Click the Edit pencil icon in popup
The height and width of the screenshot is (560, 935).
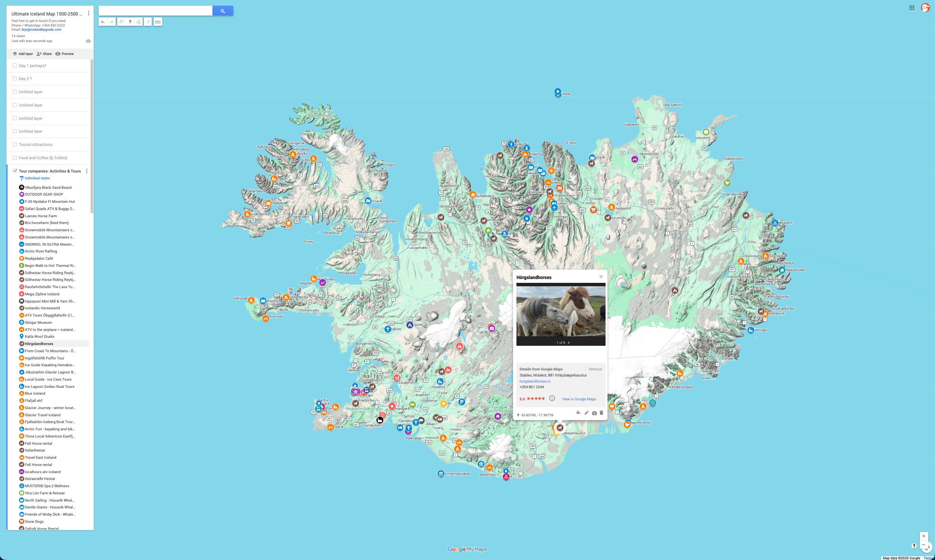[x=586, y=413]
